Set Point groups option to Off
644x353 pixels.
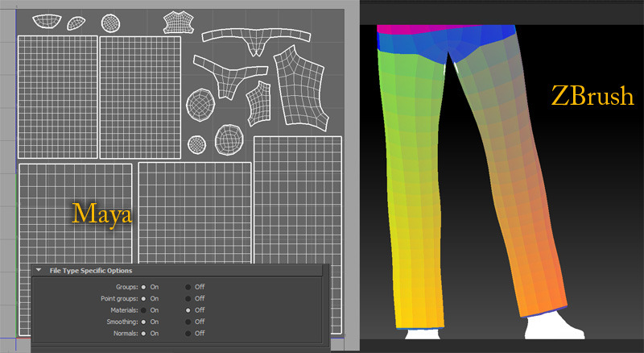[188, 298]
